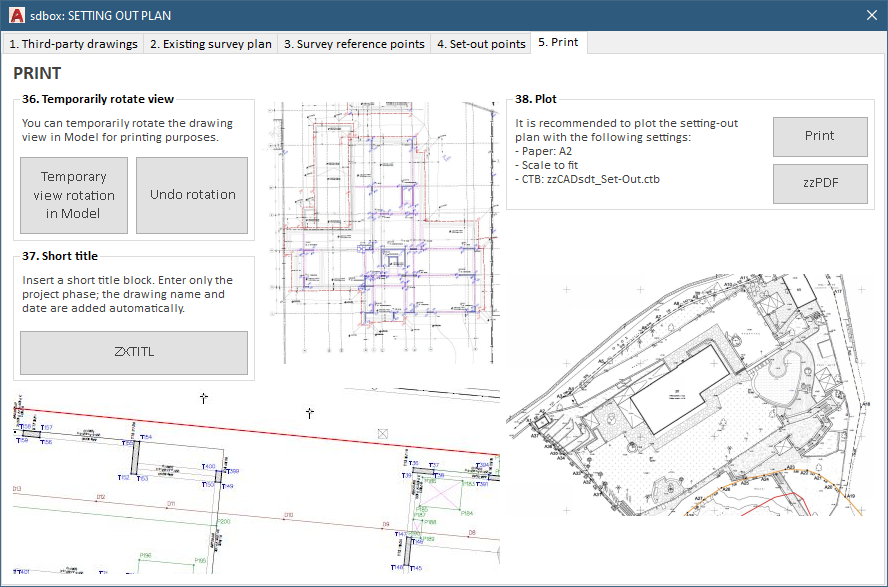Click the Undo rotation button
This screenshot has width=888, height=587.
coord(192,195)
